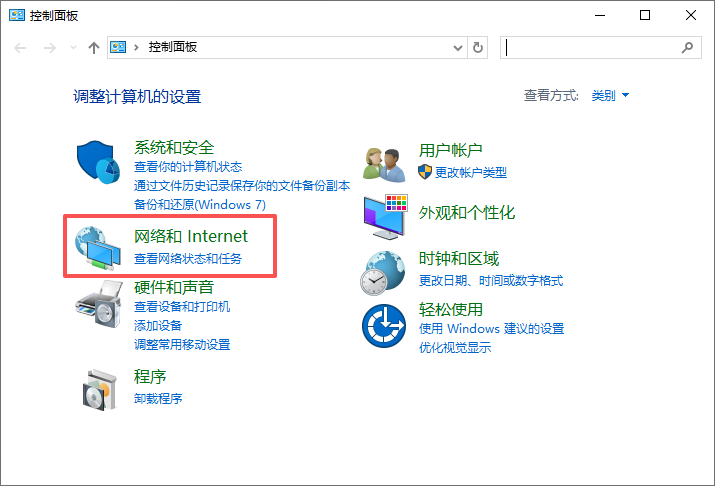Click the forward navigation arrow
The height and width of the screenshot is (486, 715).
49,47
